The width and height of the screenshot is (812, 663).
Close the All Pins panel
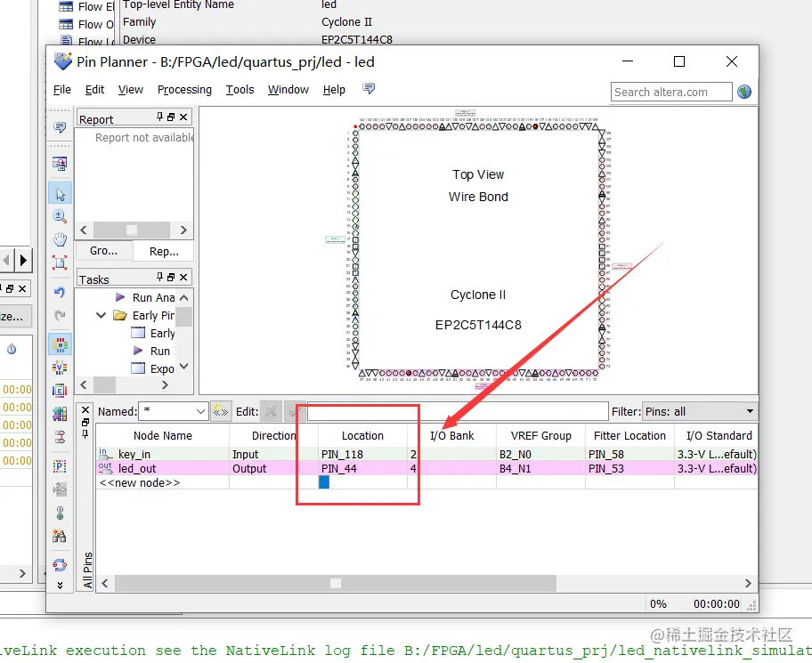tap(86, 410)
